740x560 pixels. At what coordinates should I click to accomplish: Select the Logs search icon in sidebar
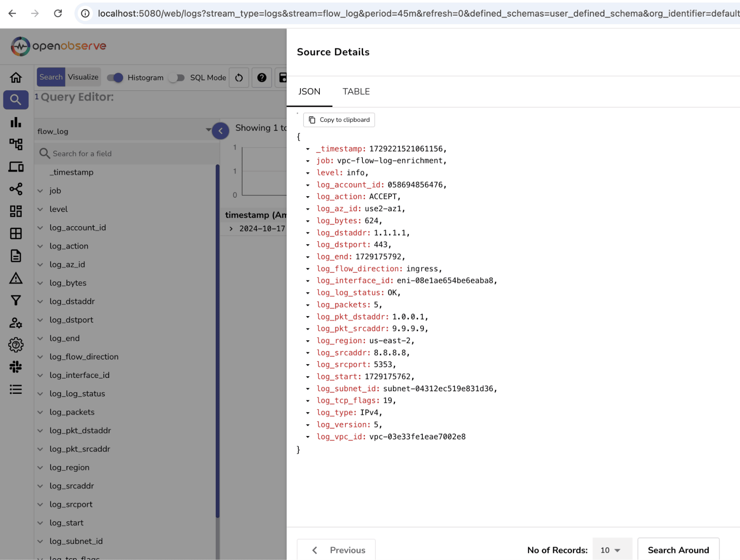point(16,100)
